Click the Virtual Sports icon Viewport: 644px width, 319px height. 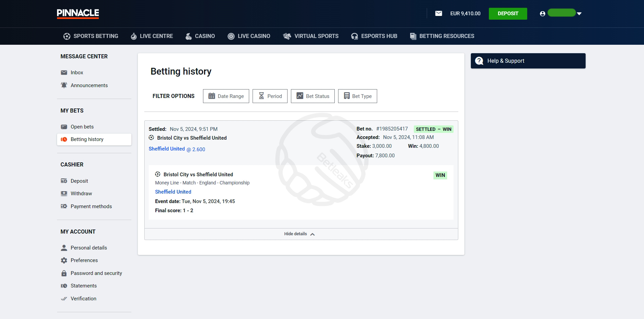(287, 36)
